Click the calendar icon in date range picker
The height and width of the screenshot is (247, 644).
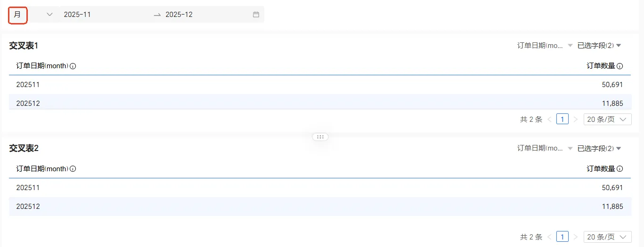pyautogui.click(x=256, y=15)
